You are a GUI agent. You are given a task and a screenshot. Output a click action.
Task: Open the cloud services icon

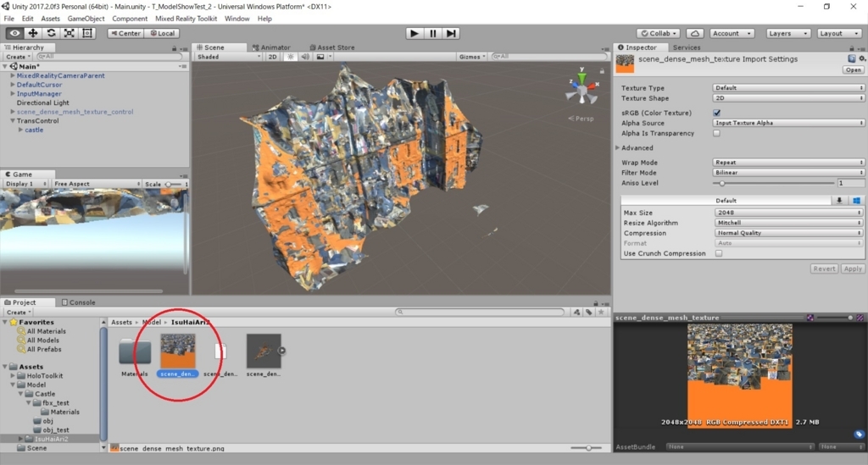(x=695, y=33)
